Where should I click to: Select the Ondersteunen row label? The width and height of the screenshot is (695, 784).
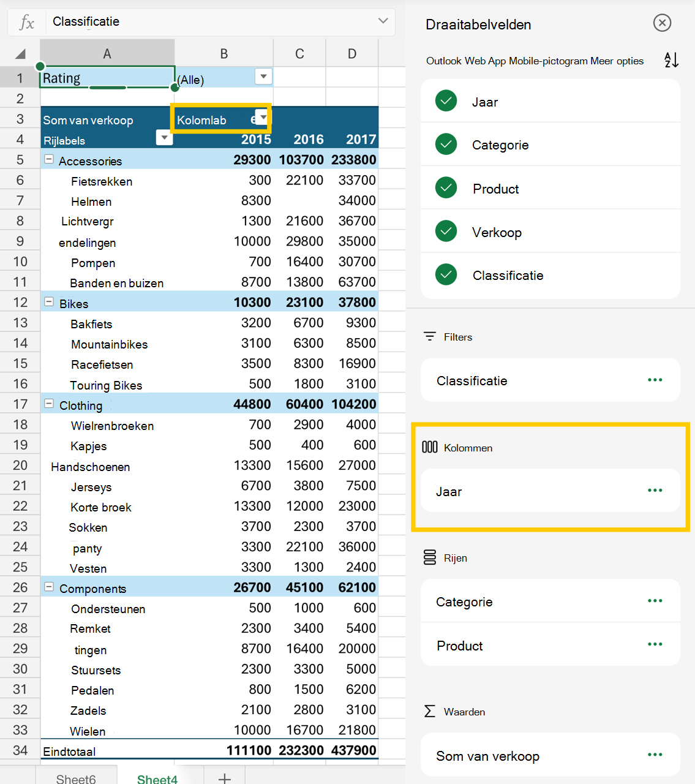point(108,609)
